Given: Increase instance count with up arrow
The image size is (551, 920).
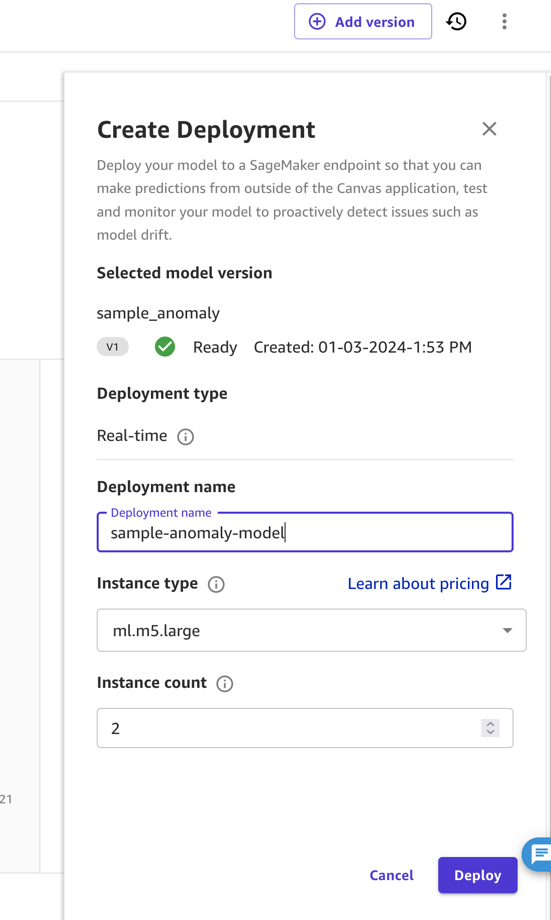Looking at the screenshot, I should pyautogui.click(x=491, y=724).
